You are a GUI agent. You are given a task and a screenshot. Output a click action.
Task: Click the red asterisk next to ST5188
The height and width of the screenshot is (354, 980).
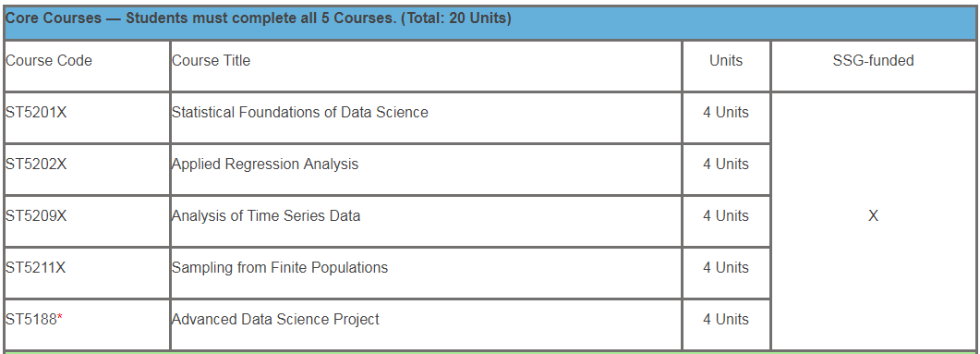pos(60,318)
